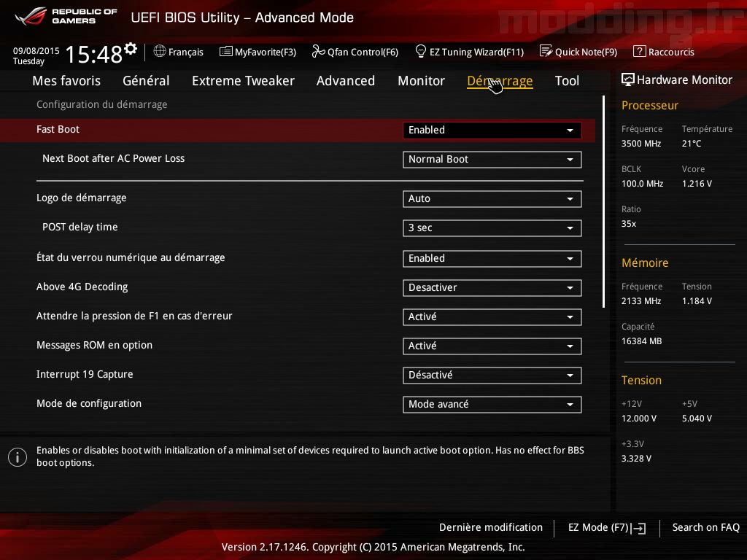
Task: Select the Fast Boot label
Action: (x=58, y=130)
